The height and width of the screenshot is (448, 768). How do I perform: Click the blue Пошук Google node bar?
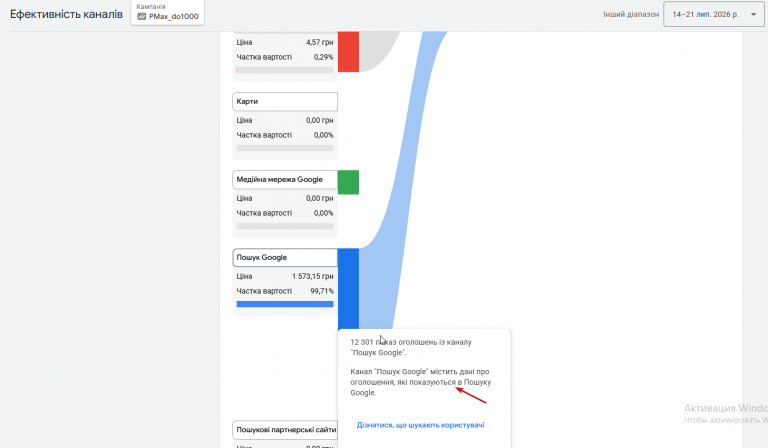coord(348,288)
